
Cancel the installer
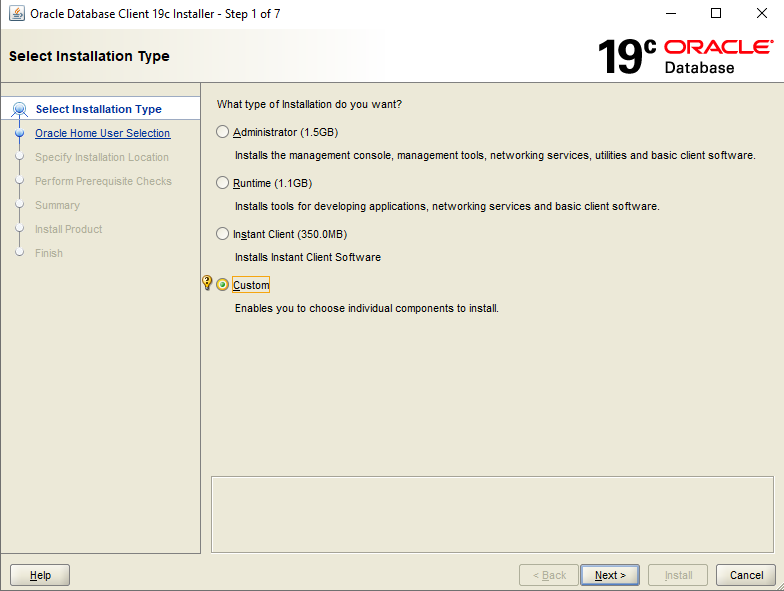click(746, 575)
